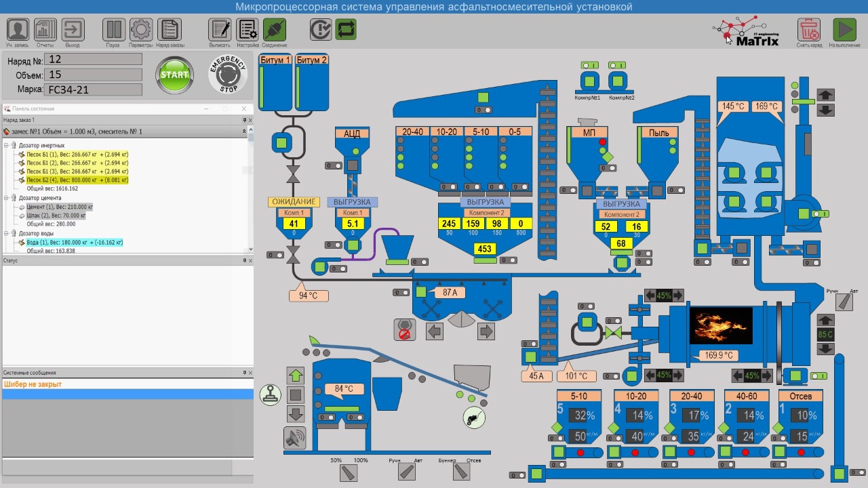Click the green START button
This screenshot has width=868, height=488.
(175, 75)
